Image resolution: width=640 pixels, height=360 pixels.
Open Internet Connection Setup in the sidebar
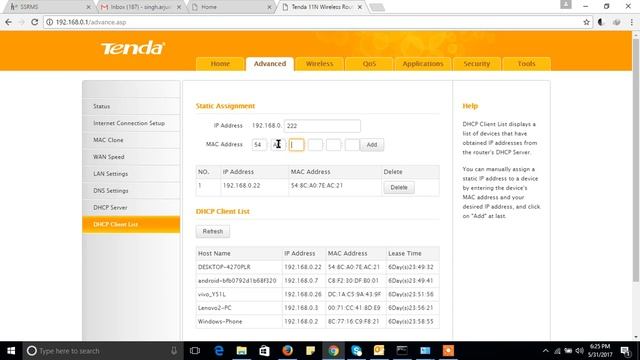(x=131, y=123)
